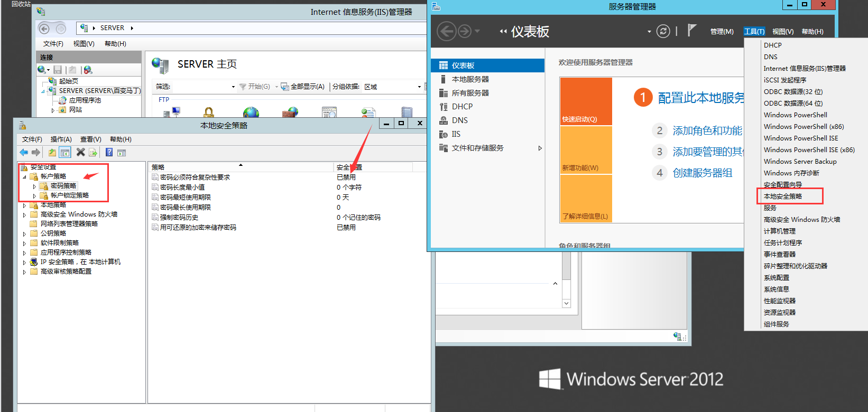Open the group-by dropdown in IIS Manager
The height and width of the screenshot is (412, 868).
(x=419, y=87)
